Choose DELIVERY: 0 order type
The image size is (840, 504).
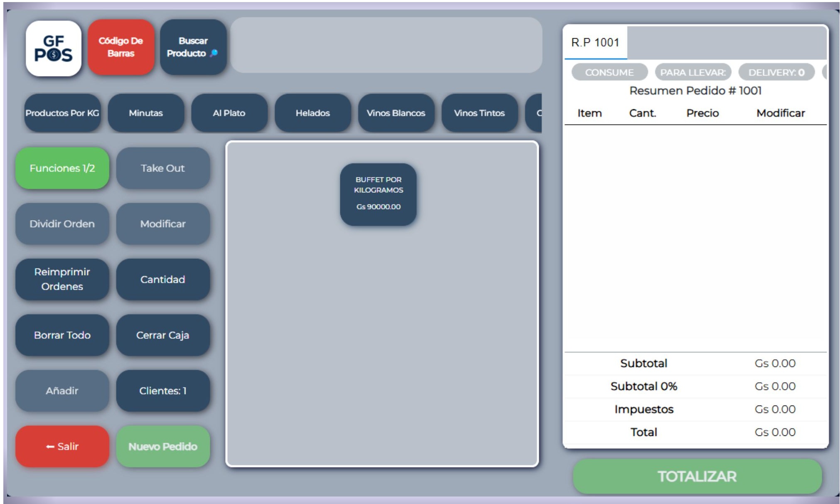tap(776, 72)
